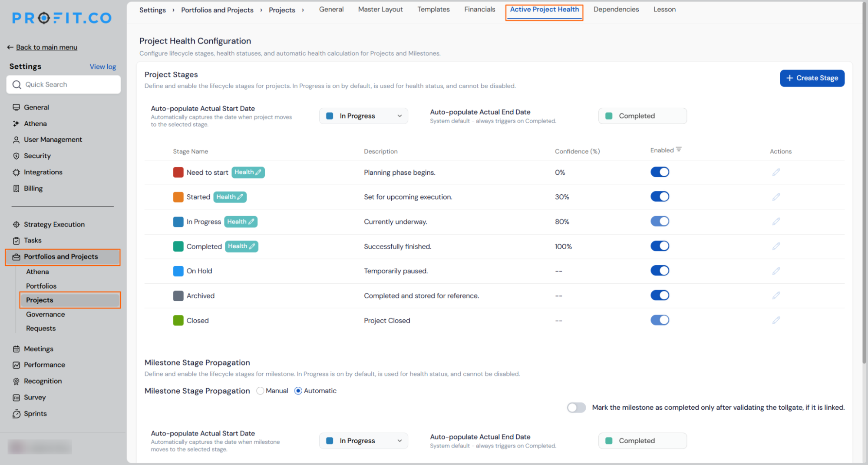Click the Create Stage button
Image resolution: width=868 pixels, height=465 pixels.
tap(812, 78)
